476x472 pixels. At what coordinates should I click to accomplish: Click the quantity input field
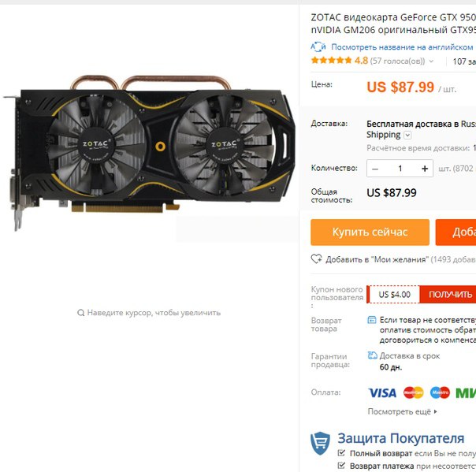400,169
